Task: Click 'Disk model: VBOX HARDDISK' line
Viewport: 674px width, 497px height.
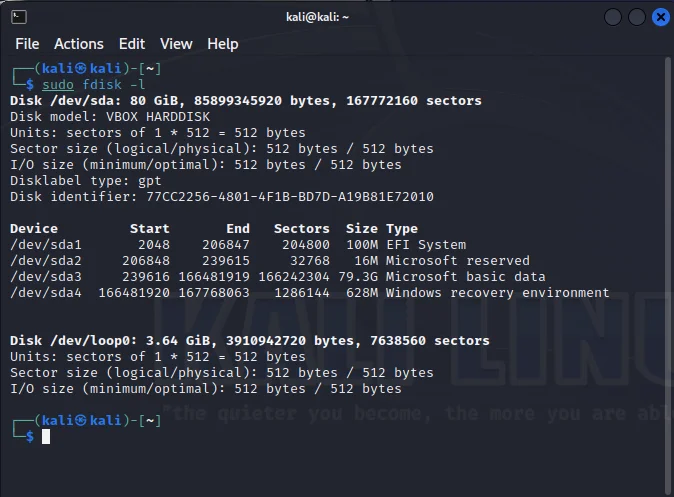Action: click(x=110, y=117)
